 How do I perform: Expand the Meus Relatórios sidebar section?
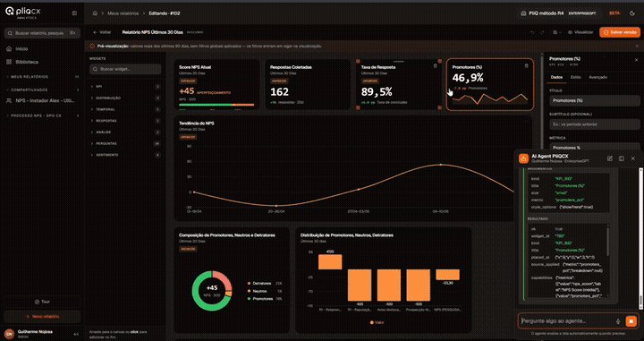42,77
